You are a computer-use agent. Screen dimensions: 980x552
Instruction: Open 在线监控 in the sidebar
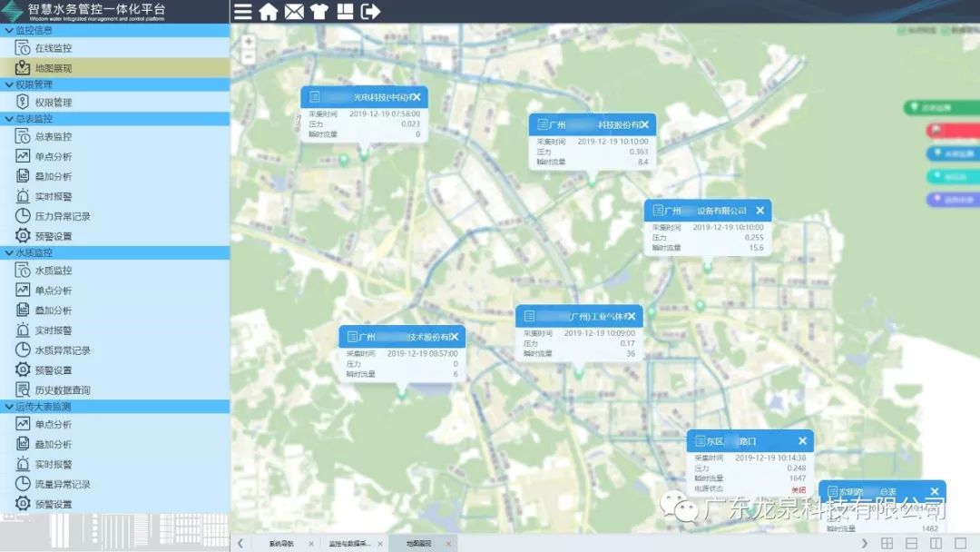[x=54, y=48]
